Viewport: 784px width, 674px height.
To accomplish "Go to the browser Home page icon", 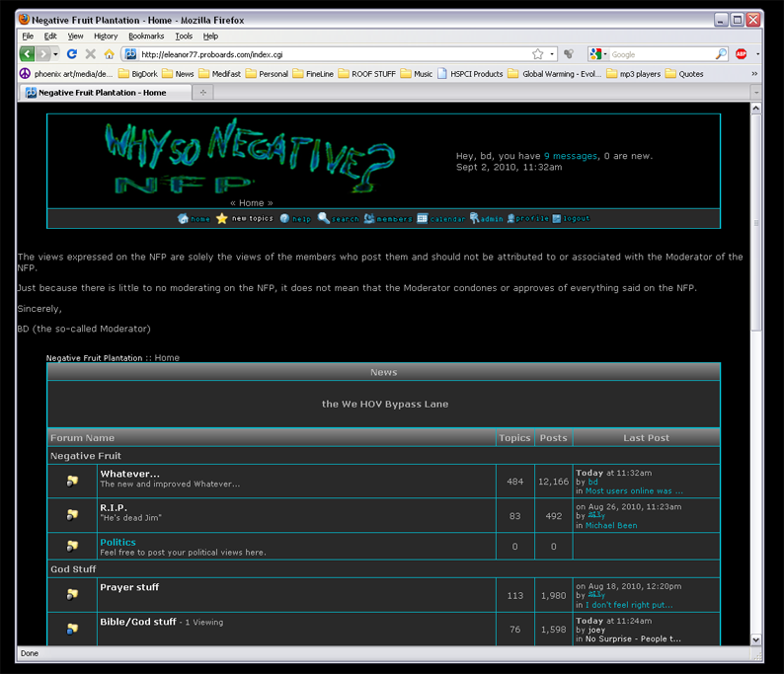I will pyautogui.click(x=109, y=54).
